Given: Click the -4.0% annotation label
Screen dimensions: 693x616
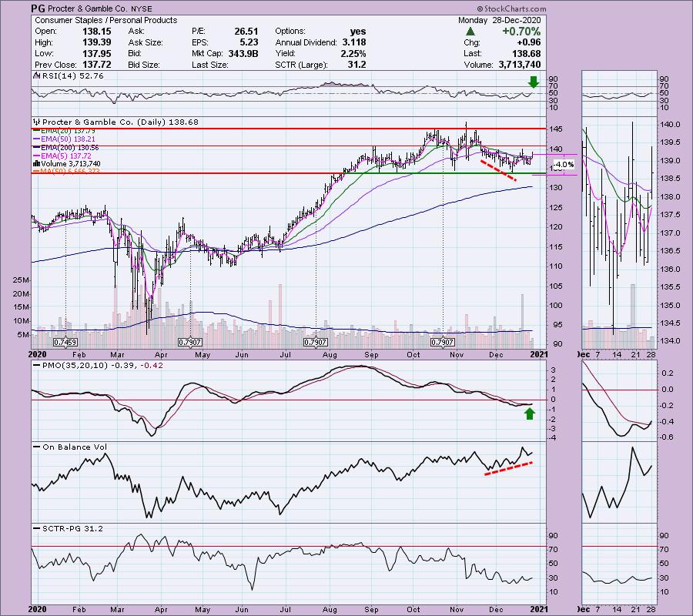Looking at the screenshot, I should [564, 164].
